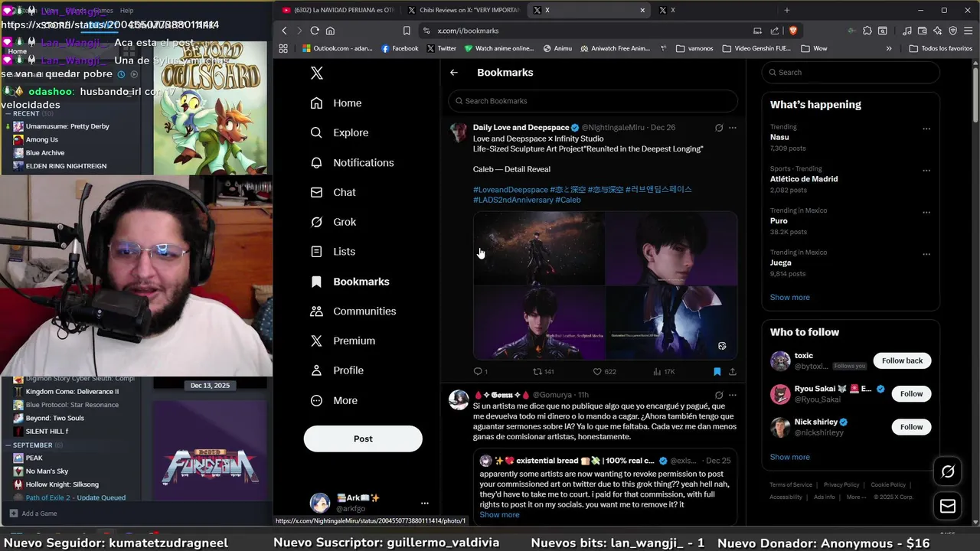This screenshot has width=980, height=551.
Task: Open the browser hamburger menu
Action: point(969,31)
